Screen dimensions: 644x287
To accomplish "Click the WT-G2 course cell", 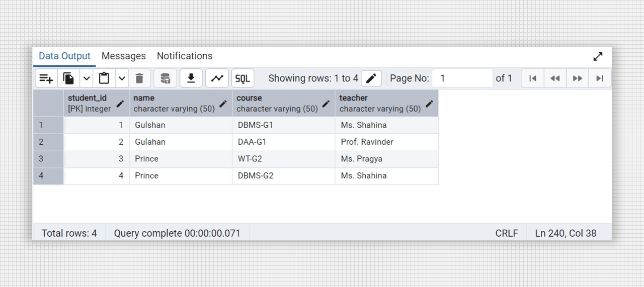I will (284, 159).
